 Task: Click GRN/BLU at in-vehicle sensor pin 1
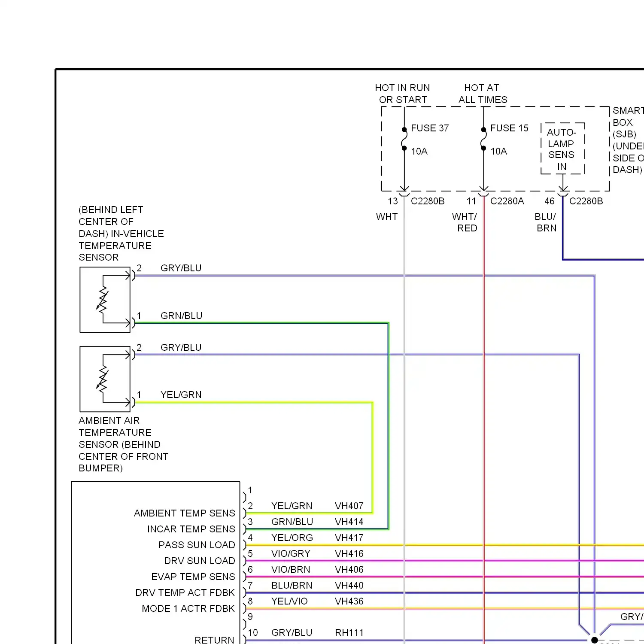pos(181,316)
